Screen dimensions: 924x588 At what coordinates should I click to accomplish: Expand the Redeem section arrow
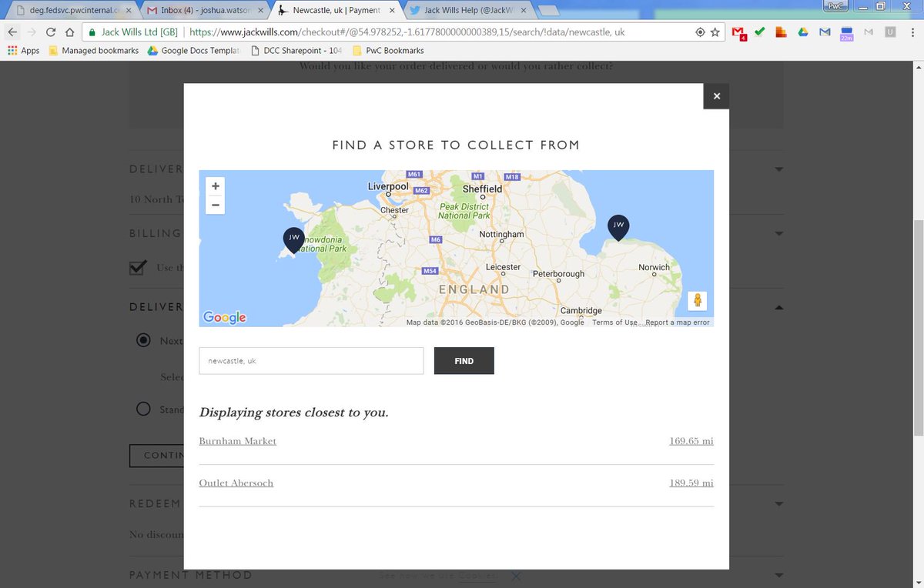778,504
